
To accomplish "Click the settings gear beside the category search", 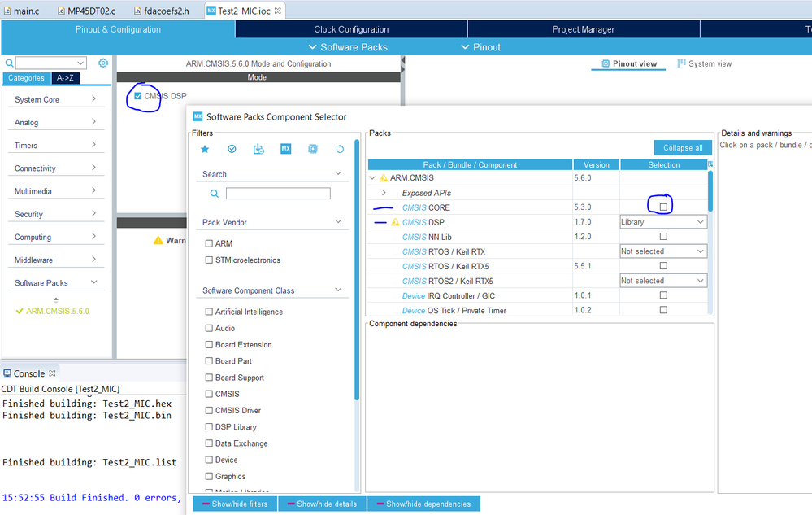I will (103, 63).
